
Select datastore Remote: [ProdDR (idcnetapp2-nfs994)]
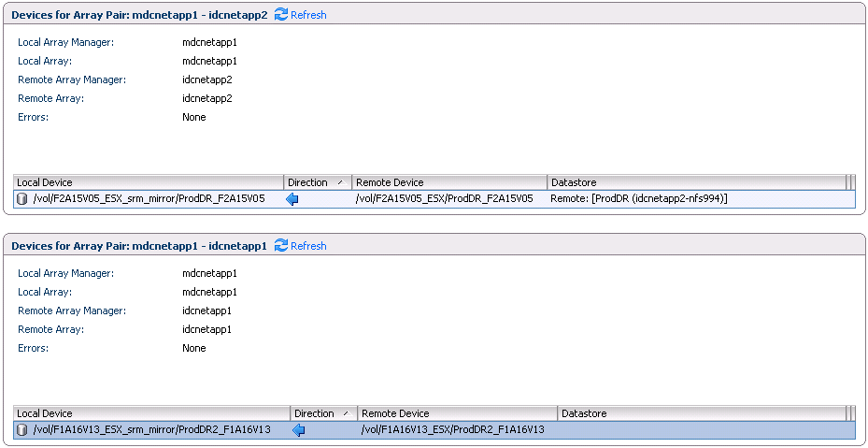click(x=639, y=199)
